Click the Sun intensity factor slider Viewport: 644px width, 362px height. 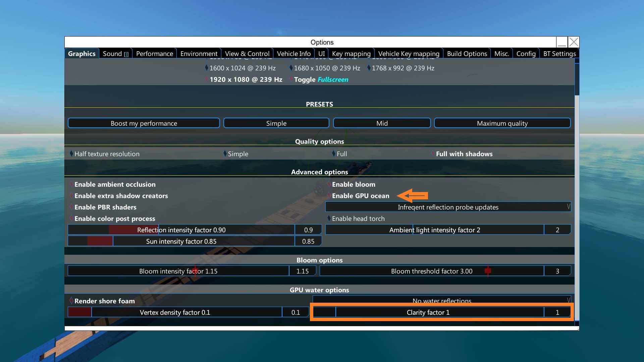click(181, 241)
